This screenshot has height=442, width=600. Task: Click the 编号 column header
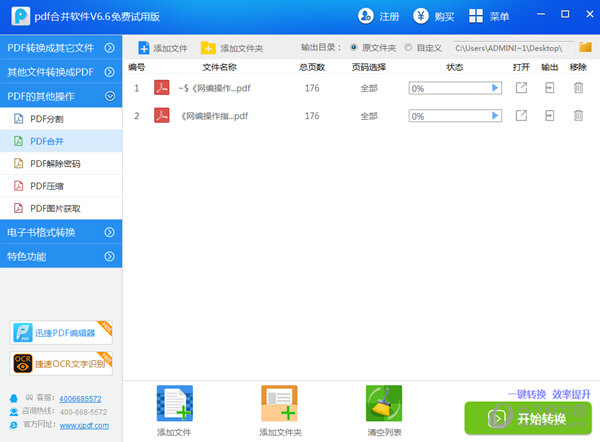(x=137, y=67)
